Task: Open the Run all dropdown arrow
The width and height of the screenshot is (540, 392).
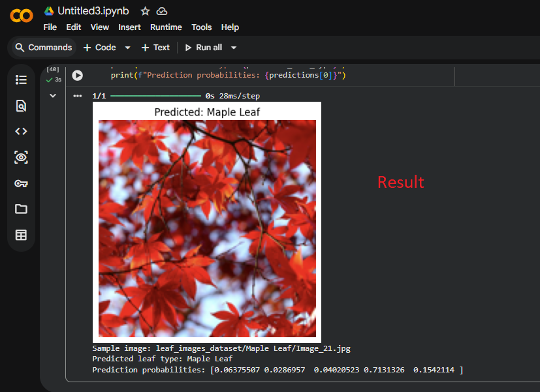Action: pos(234,47)
